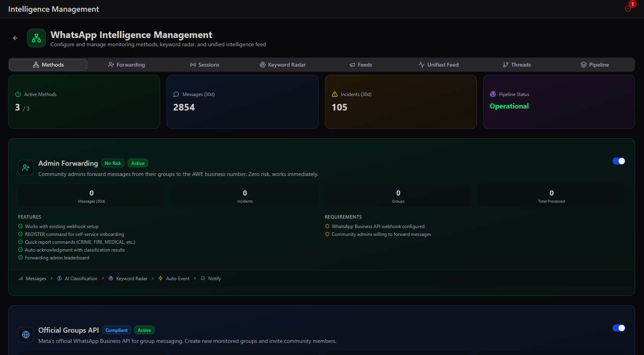Screen dimensions: 644x355
Task: Switch to Unified Feed tab
Action: click(x=438, y=65)
